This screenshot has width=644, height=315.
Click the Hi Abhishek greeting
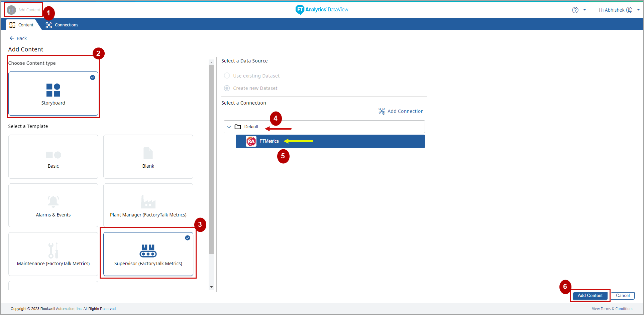pyautogui.click(x=612, y=10)
